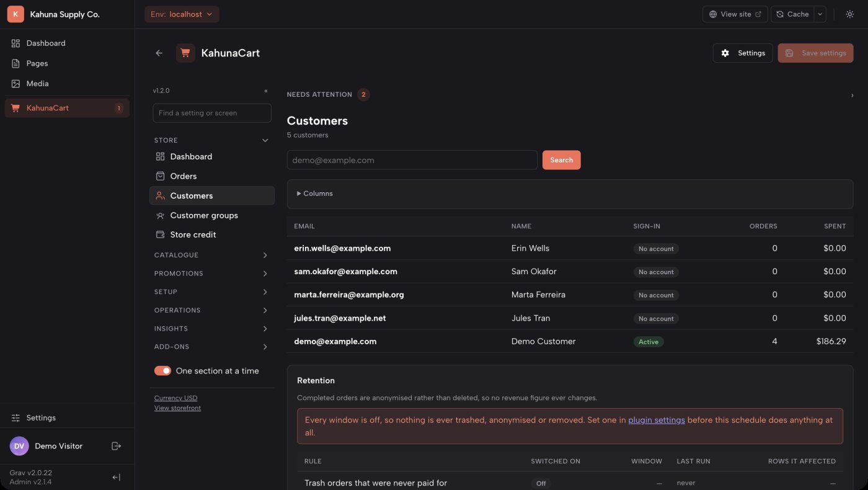Click the back arrow beside KahunaCart title

coord(159,53)
